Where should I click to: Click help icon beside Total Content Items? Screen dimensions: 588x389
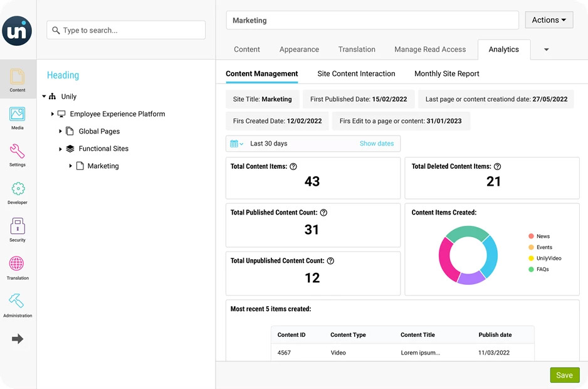(x=293, y=167)
